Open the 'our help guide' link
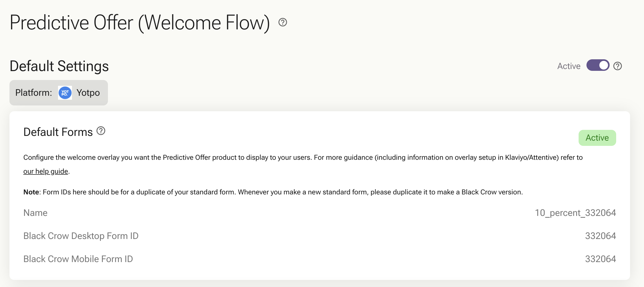Screen dimensions: 644x287 pyautogui.click(x=46, y=171)
